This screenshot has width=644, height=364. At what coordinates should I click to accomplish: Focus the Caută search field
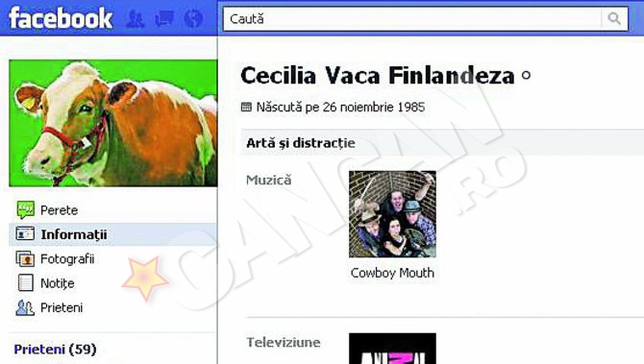click(413, 19)
